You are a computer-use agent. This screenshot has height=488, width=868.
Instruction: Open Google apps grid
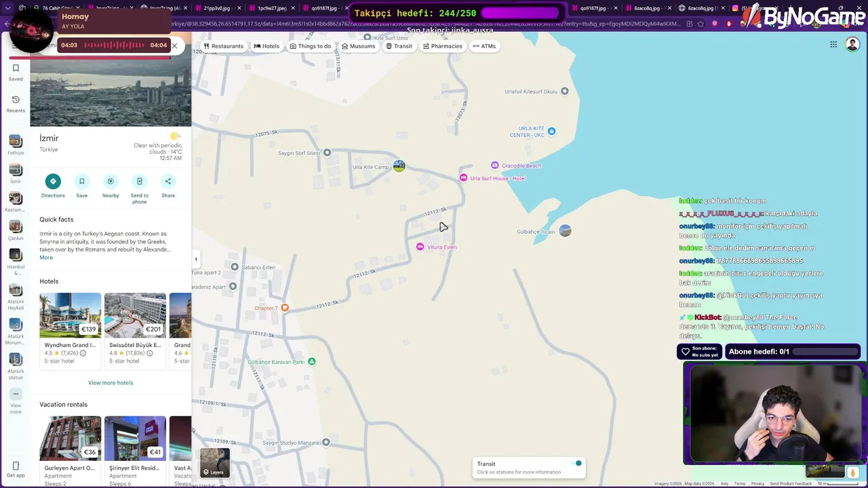[833, 45]
